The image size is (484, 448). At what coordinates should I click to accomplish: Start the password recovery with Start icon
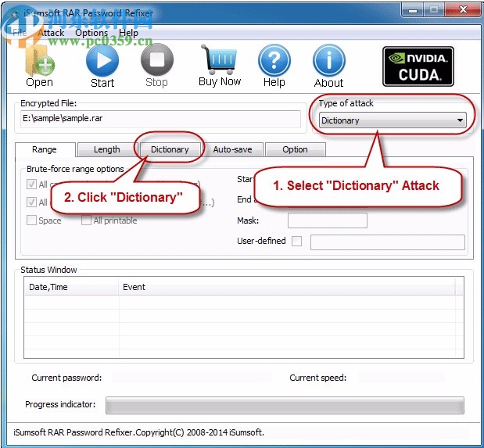tap(102, 66)
